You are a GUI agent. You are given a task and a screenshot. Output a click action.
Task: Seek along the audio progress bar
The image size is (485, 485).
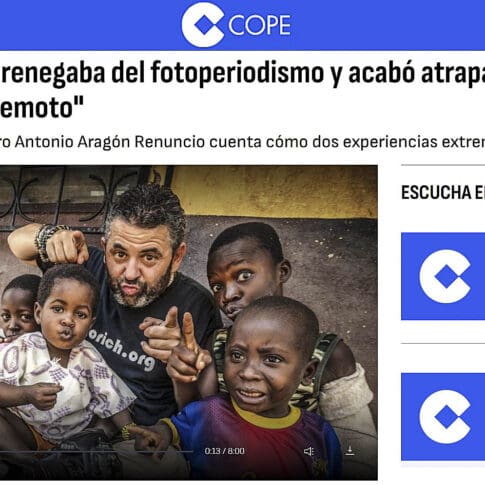(96, 452)
